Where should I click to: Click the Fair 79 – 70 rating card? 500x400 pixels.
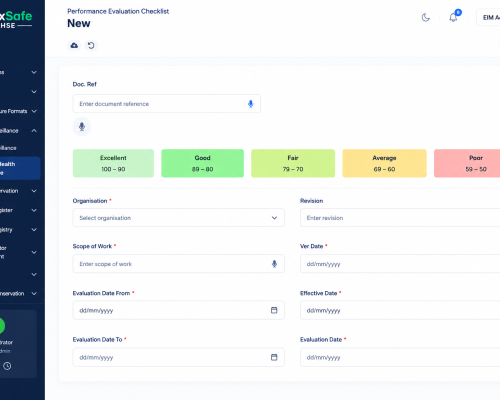click(293, 163)
